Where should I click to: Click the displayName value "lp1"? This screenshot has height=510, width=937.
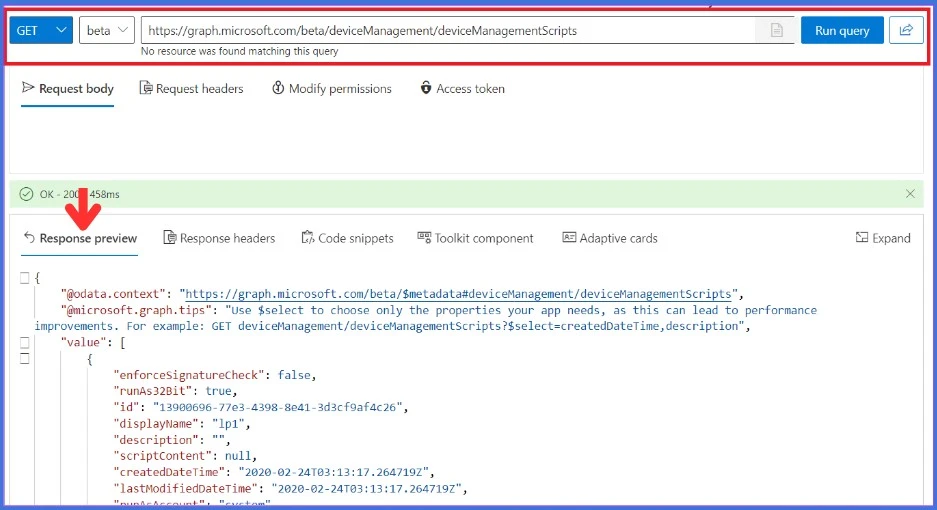pyautogui.click(x=228, y=423)
